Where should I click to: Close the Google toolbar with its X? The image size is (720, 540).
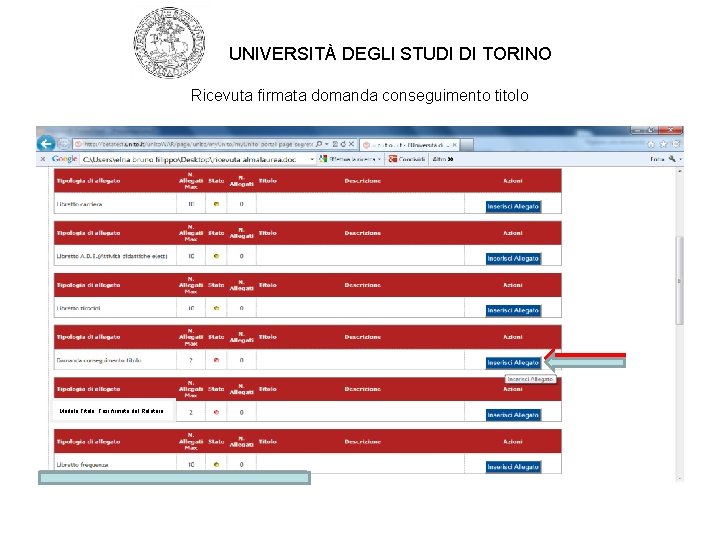[43, 159]
